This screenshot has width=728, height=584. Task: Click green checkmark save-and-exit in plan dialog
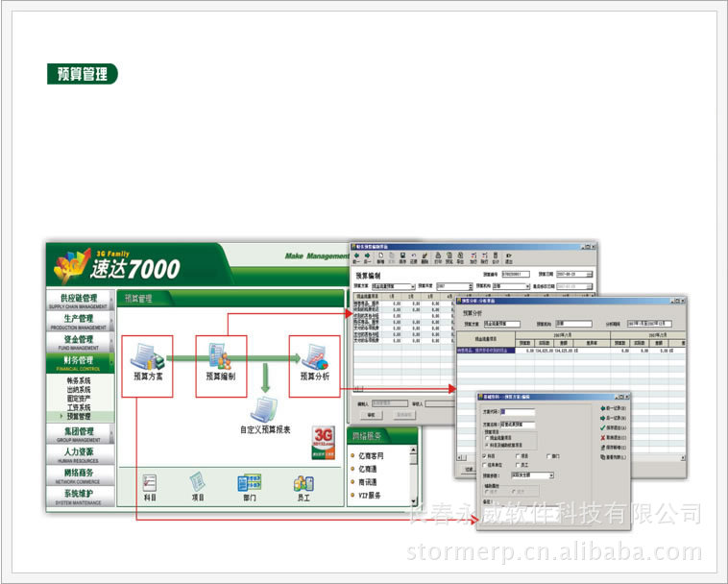pyautogui.click(x=614, y=428)
